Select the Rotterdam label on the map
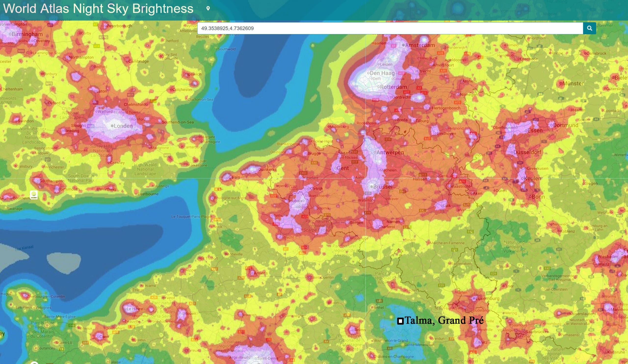The width and height of the screenshot is (628, 364). [393, 87]
